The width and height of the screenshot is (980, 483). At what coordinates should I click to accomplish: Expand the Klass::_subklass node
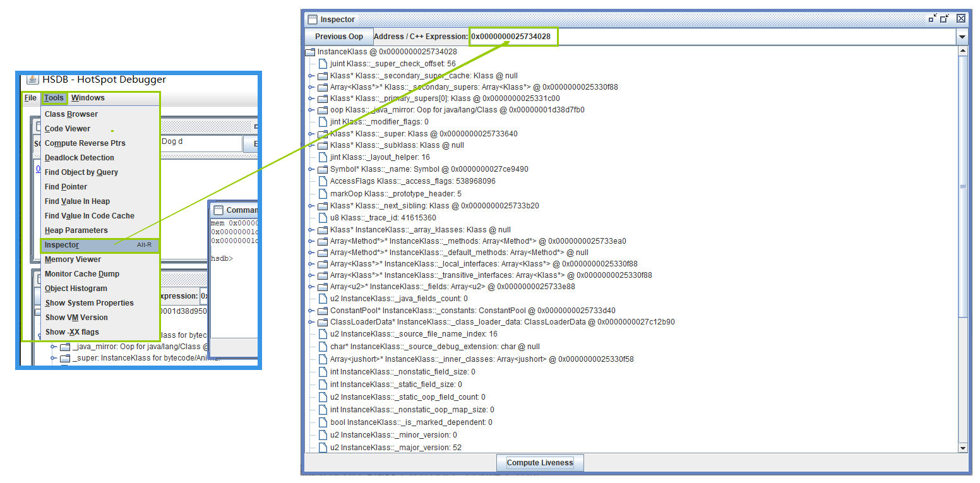311,145
